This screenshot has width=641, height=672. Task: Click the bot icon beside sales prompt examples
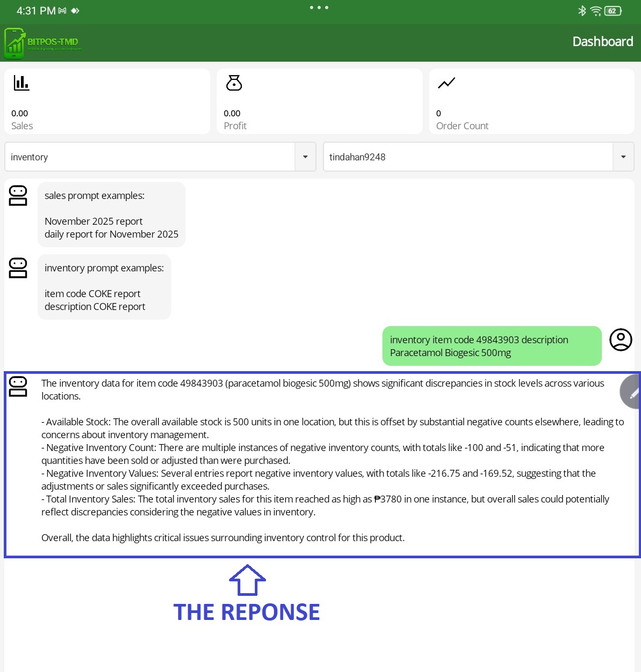coord(18,196)
